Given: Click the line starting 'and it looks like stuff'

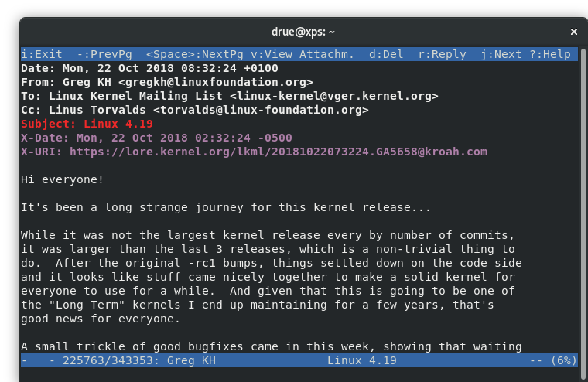Looking at the screenshot, I should click(268, 277).
